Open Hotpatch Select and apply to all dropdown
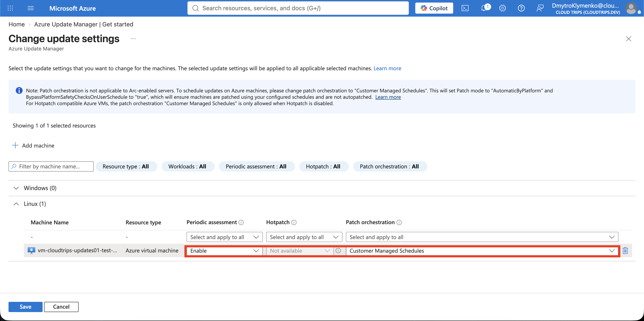Viewport: 644px width, 321px height. coord(304,237)
